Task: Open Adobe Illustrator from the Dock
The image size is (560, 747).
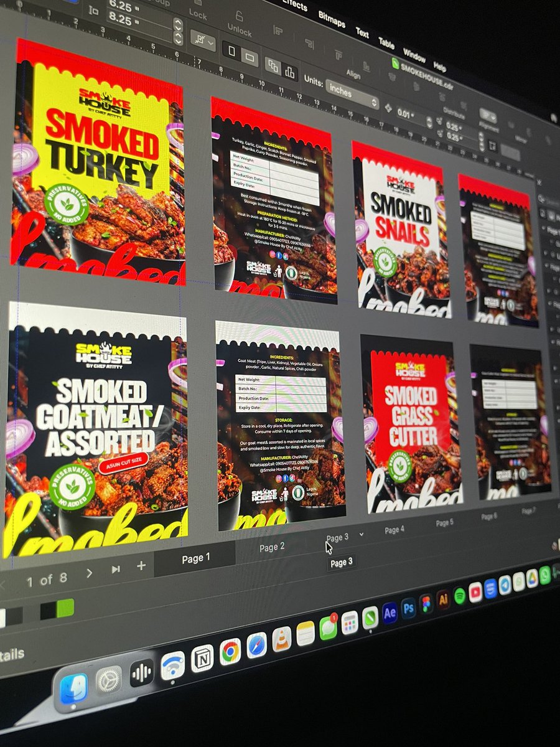Action: 443,599
